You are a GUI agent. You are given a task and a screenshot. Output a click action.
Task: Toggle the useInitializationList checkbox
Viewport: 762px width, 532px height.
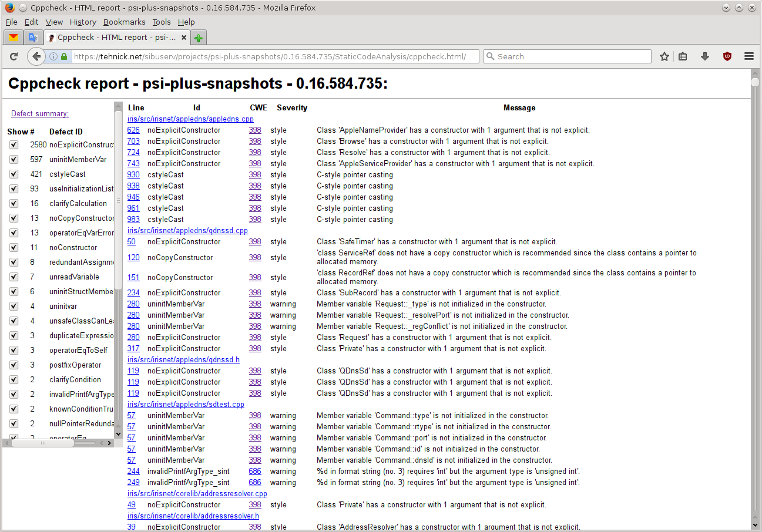14,188
